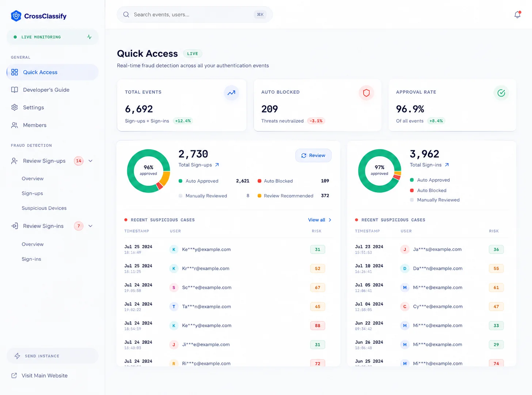This screenshot has height=395, width=532.
Task: Go to Quick Access page
Action: click(x=53, y=72)
